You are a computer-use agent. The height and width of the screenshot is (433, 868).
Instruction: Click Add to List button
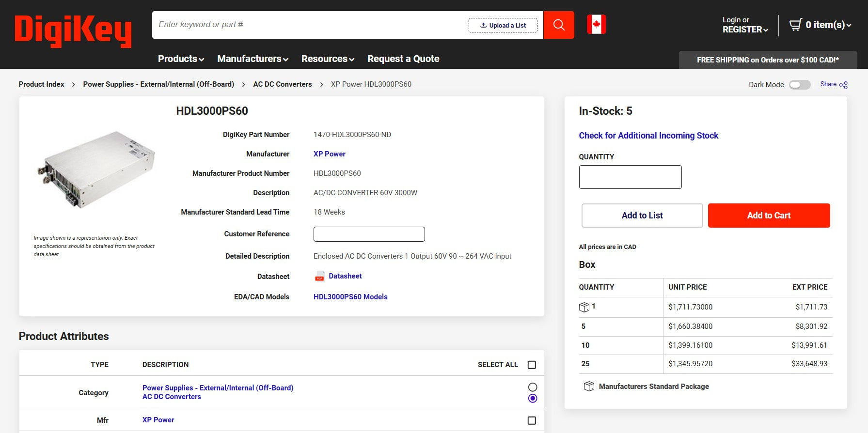tap(642, 216)
